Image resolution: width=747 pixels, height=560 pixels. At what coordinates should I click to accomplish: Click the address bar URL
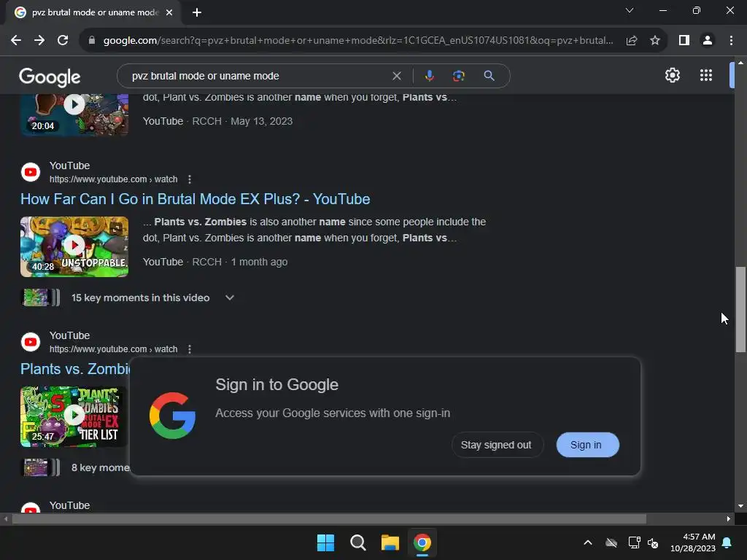click(x=357, y=41)
